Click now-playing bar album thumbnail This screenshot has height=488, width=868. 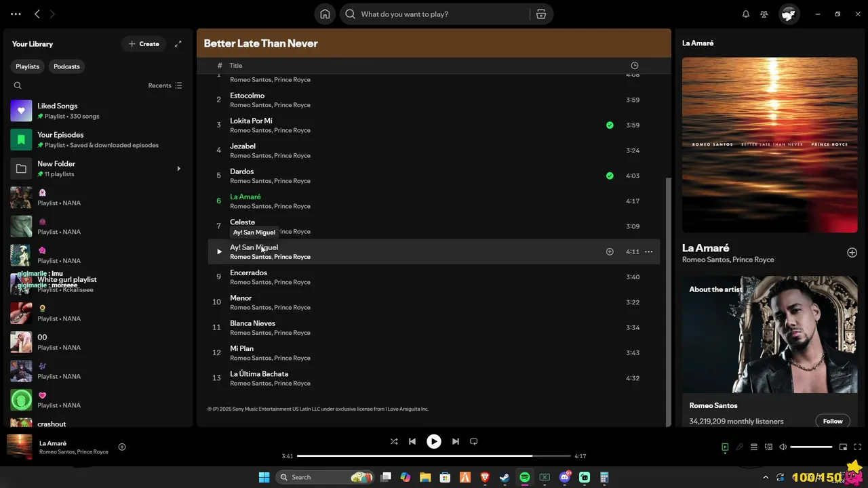[x=20, y=447]
